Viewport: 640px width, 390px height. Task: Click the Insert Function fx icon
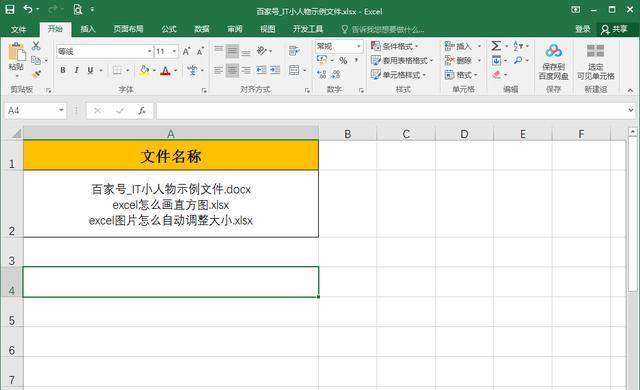point(142,111)
